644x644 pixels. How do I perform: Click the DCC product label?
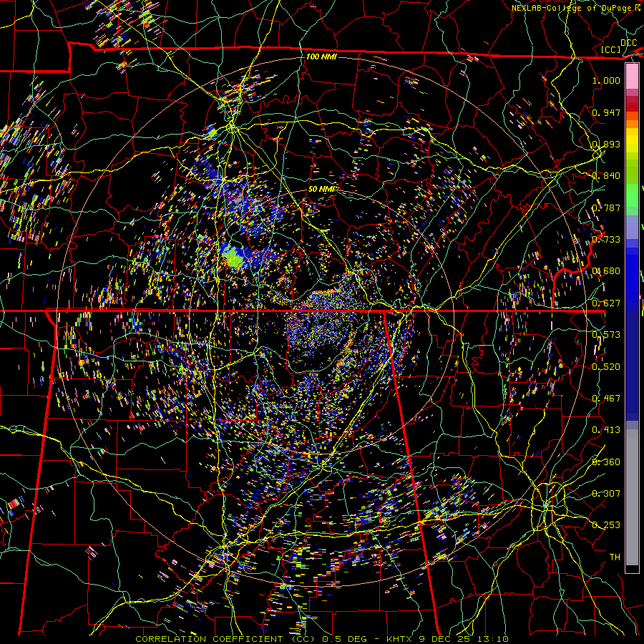629,42
